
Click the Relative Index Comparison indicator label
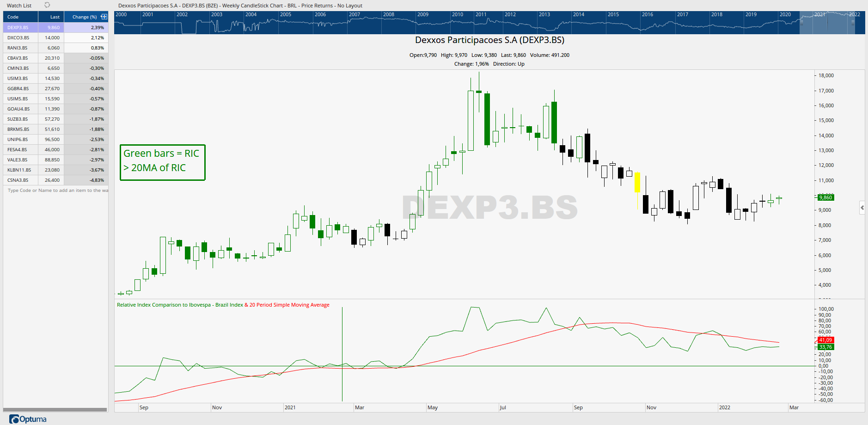point(180,305)
